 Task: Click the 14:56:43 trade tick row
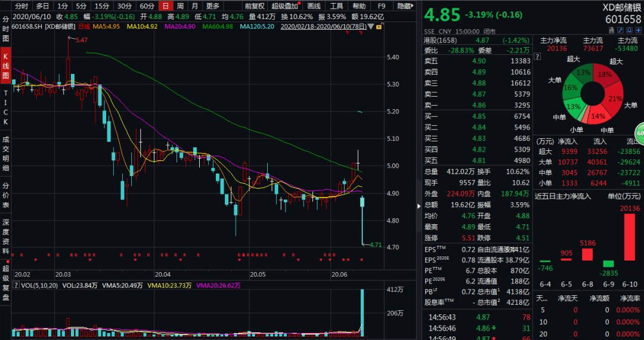[x=476, y=317]
